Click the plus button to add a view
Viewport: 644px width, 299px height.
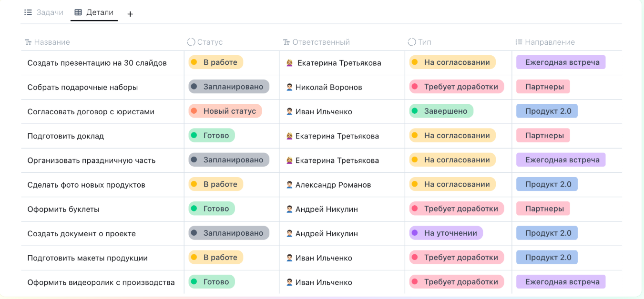(x=130, y=14)
